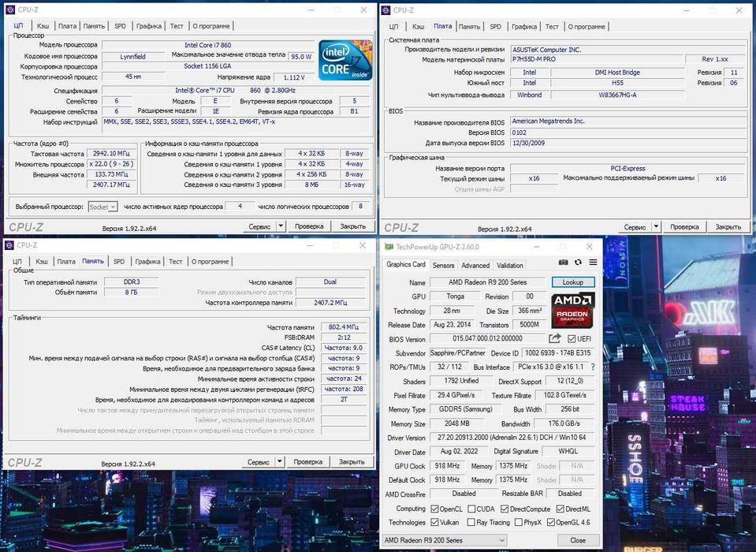The width and height of the screenshot is (756, 552).
Task: Click Память tab in the mainboard window
Action: pos(469,27)
